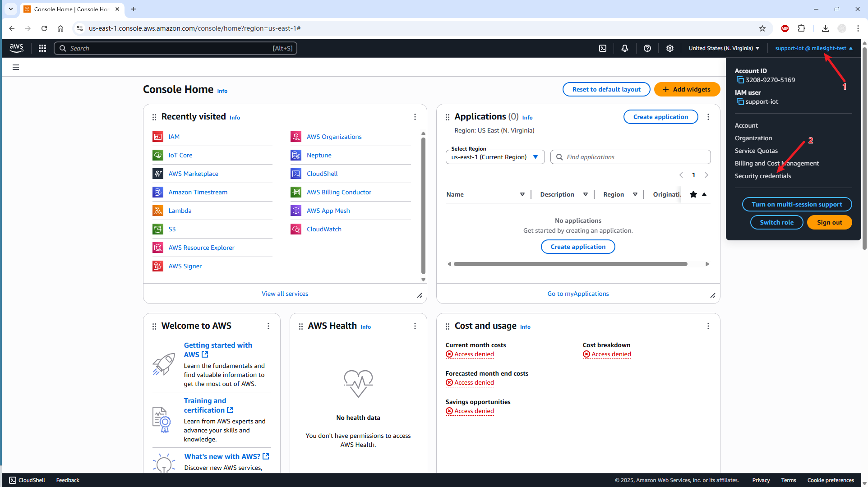The image size is (868, 487).
Task: Open the notifications bell icon
Action: (x=625, y=48)
